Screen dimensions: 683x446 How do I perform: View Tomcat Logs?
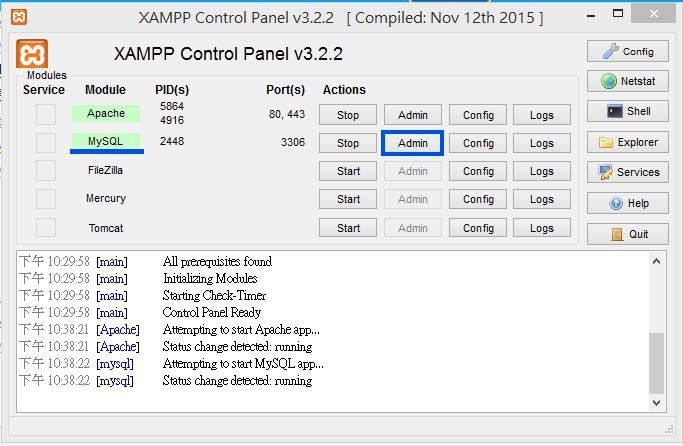tap(542, 228)
